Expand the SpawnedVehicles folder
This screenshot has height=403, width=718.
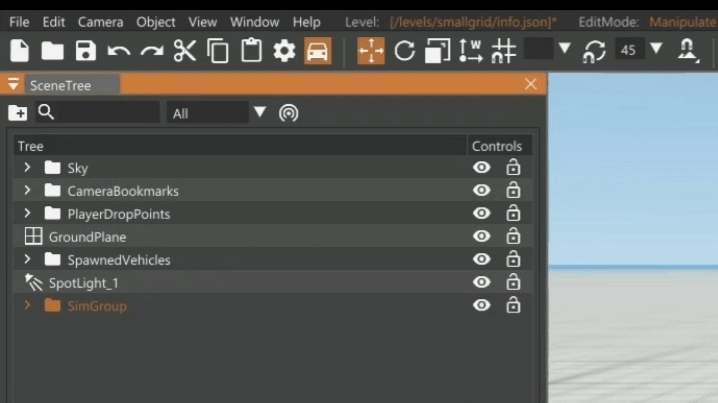pyautogui.click(x=27, y=259)
